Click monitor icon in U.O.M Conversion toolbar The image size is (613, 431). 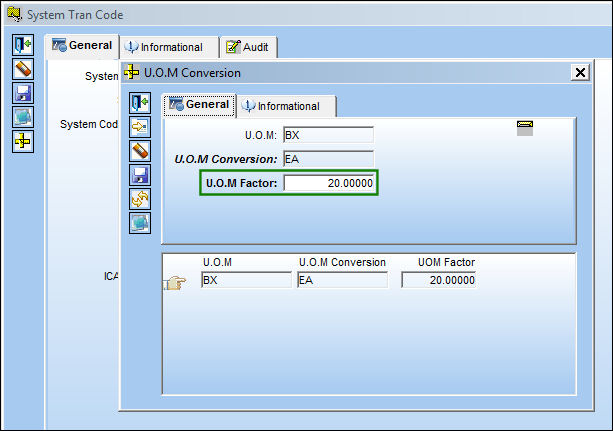click(x=140, y=223)
